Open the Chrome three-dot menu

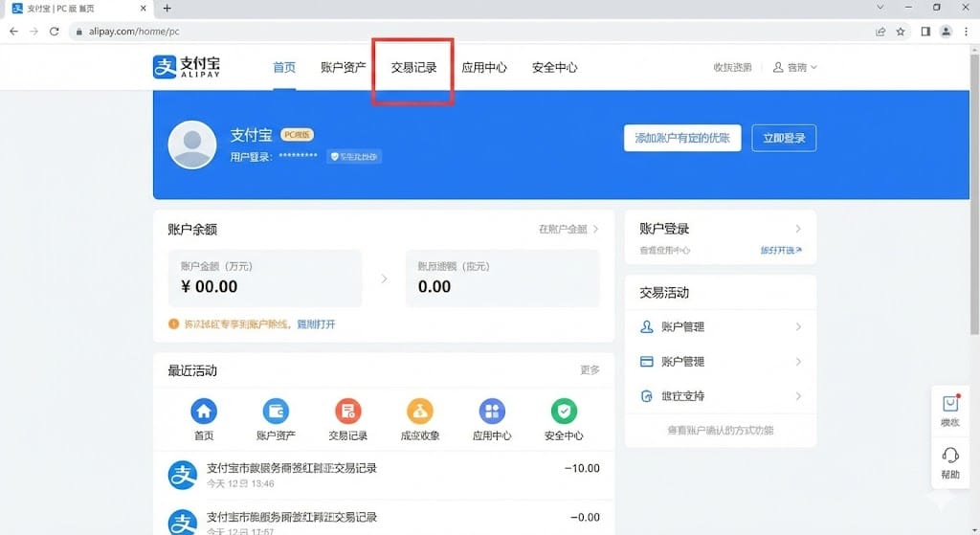pos(967,32)
